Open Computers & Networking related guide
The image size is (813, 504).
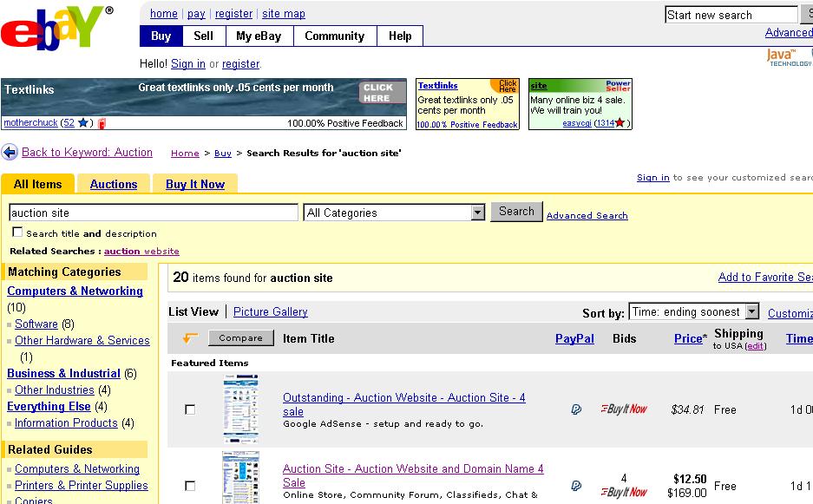[x=77, y=468]
